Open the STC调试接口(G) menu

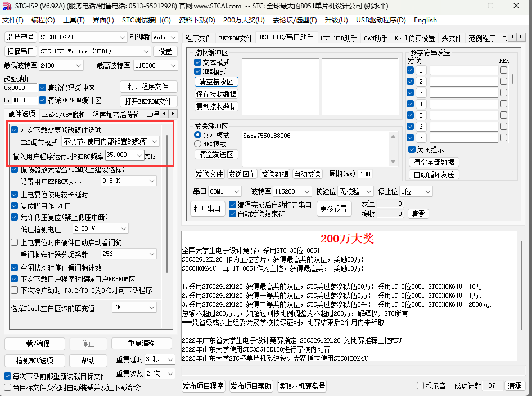(x=146, y=20)
